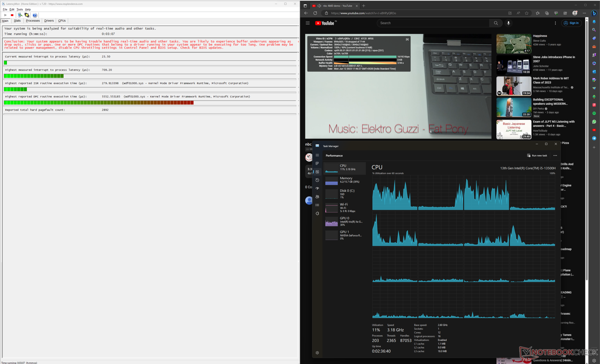Image resolution: width=600 pixels, height=364 pixels.
Task: Switch to the Drivers tab
Action: 49,21
